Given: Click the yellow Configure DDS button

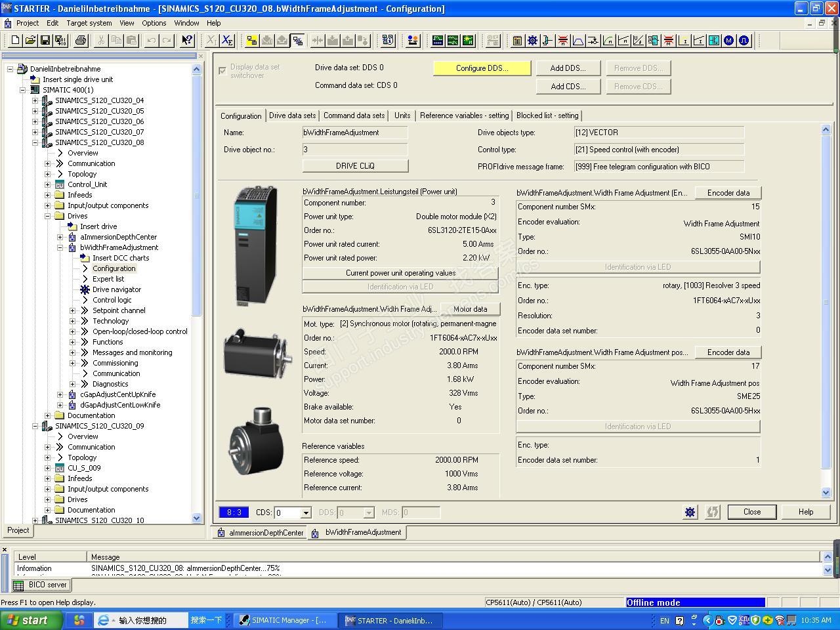Looking at the screenshot, I should coord(482,68).
